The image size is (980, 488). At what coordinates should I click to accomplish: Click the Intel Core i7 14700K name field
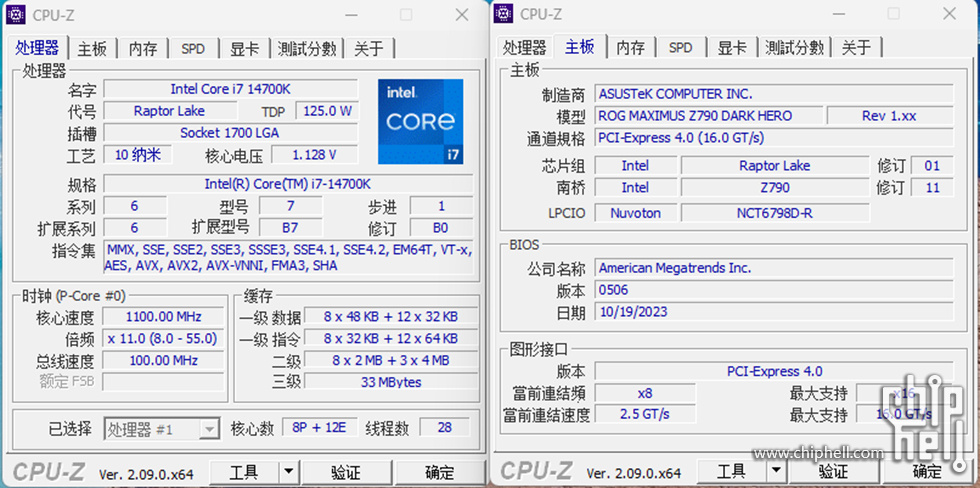(231, 89)
